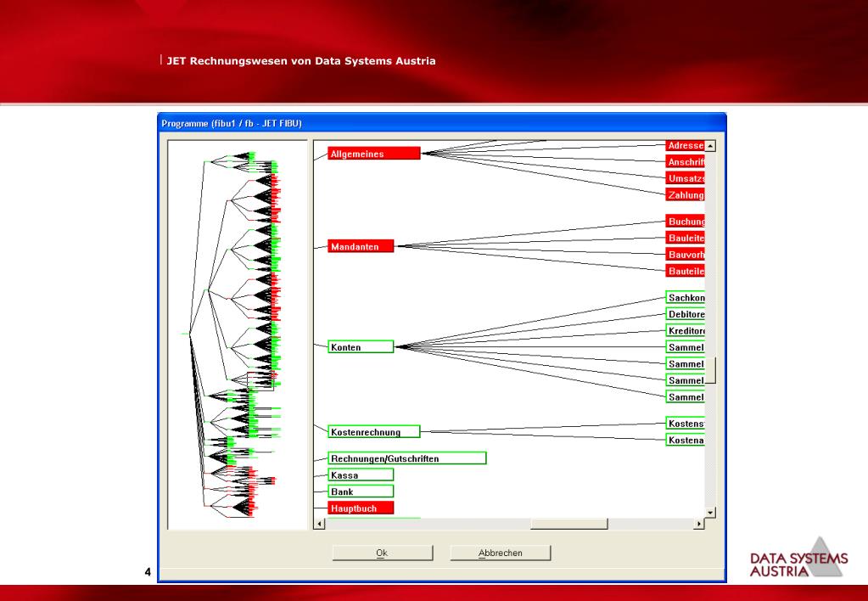Select the red Bauleite node

click(685, 239)
